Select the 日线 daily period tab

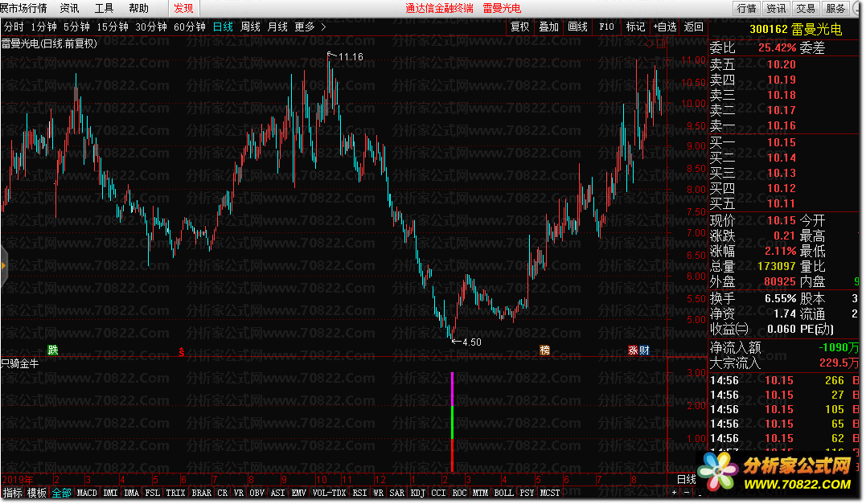(x=223, y=27)
